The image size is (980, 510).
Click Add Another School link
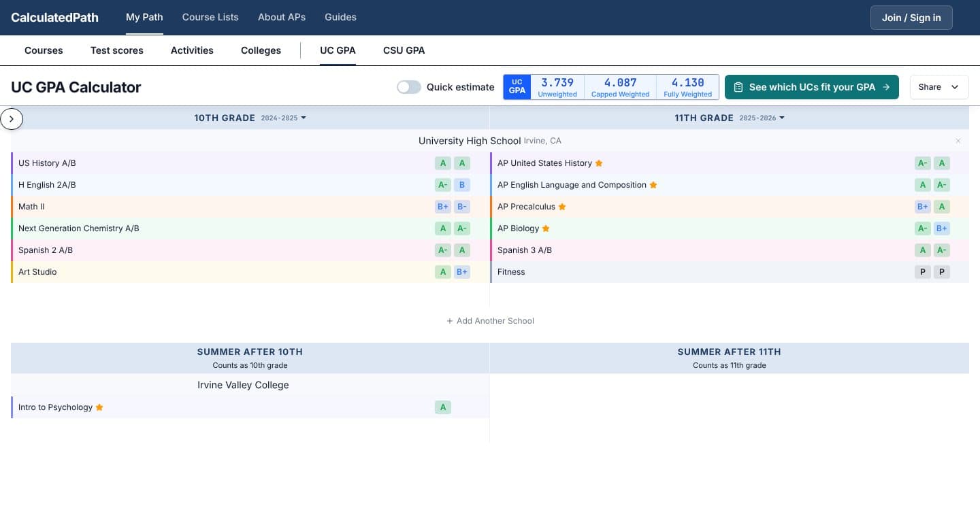coord(490,321)
